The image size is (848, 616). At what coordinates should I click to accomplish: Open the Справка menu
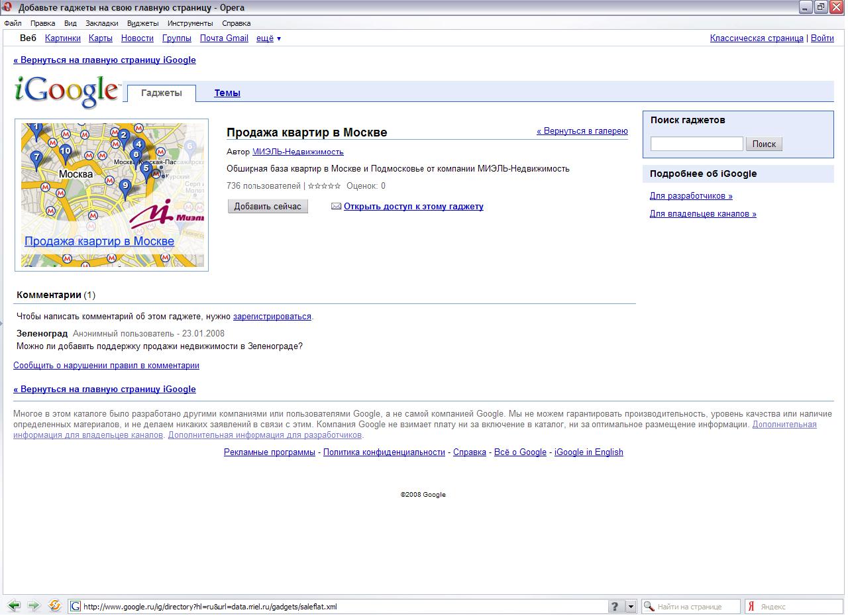237,23
